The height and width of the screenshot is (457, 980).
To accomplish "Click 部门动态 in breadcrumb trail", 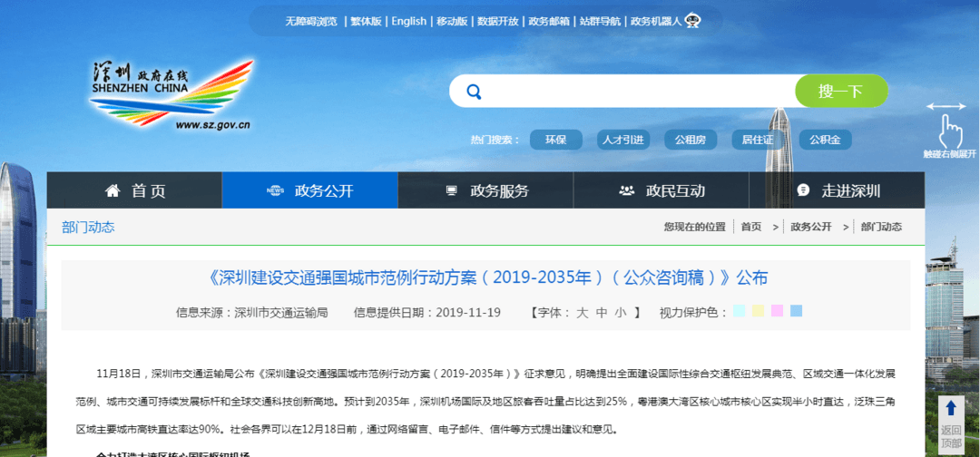I will pyautogui.click(x=881, y=228).
